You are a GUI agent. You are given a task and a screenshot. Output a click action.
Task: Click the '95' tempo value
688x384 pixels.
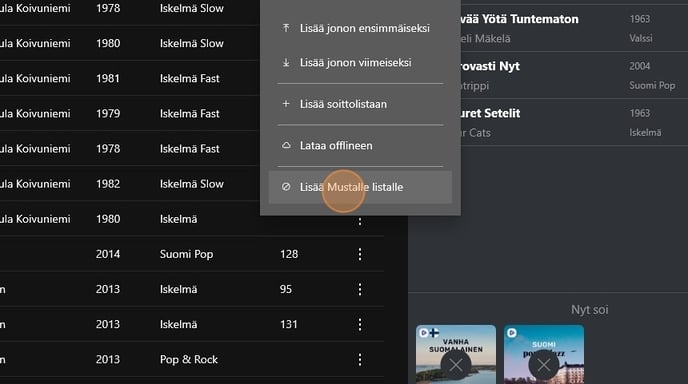tap(286, 289)
